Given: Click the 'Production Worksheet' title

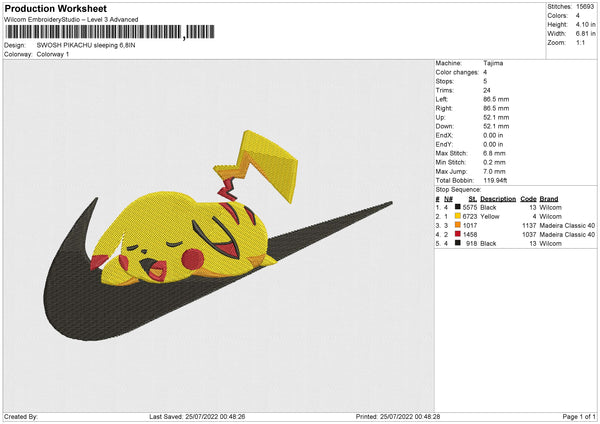Looking at the screenshot, I should (x=55, y=9).
